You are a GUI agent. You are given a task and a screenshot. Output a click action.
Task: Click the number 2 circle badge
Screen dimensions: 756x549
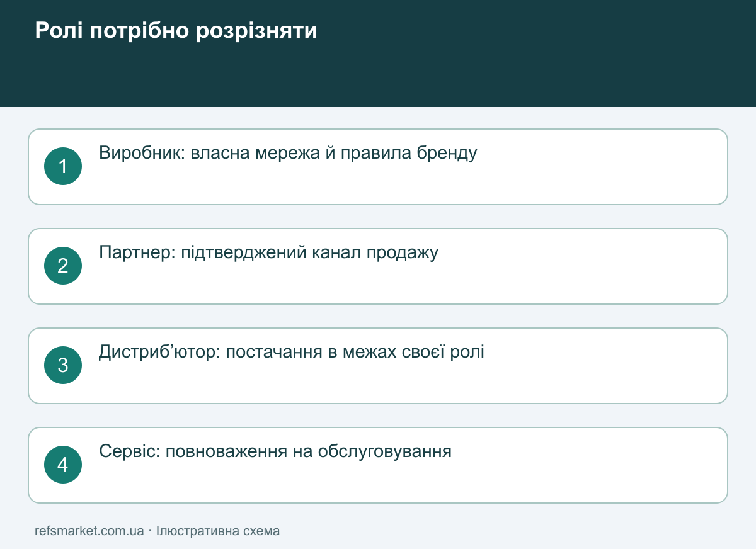click(x=63, y=266)
